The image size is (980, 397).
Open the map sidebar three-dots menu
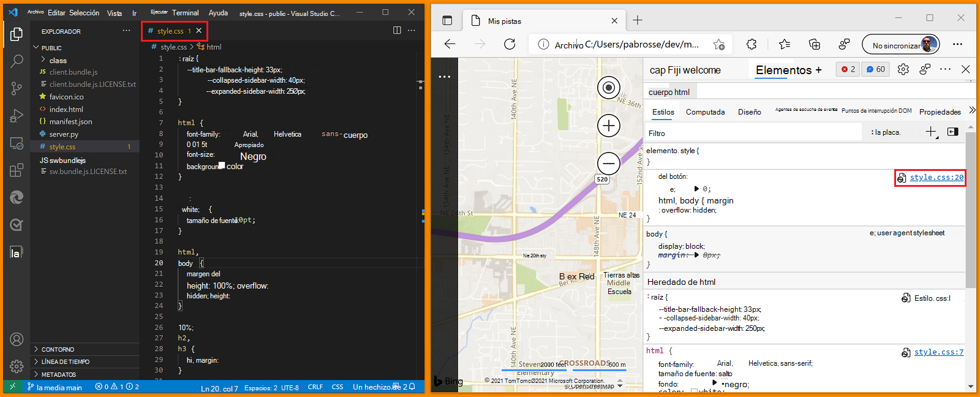[445, 77]
